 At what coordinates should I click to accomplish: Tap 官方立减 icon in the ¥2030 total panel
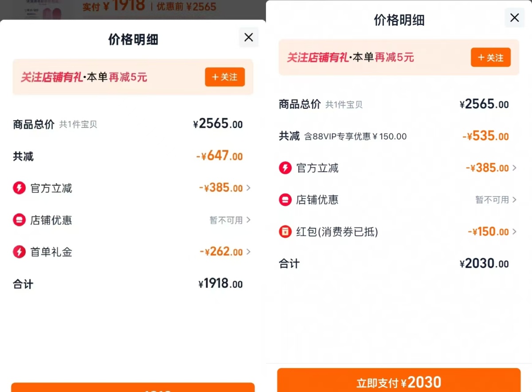point(285,168)
